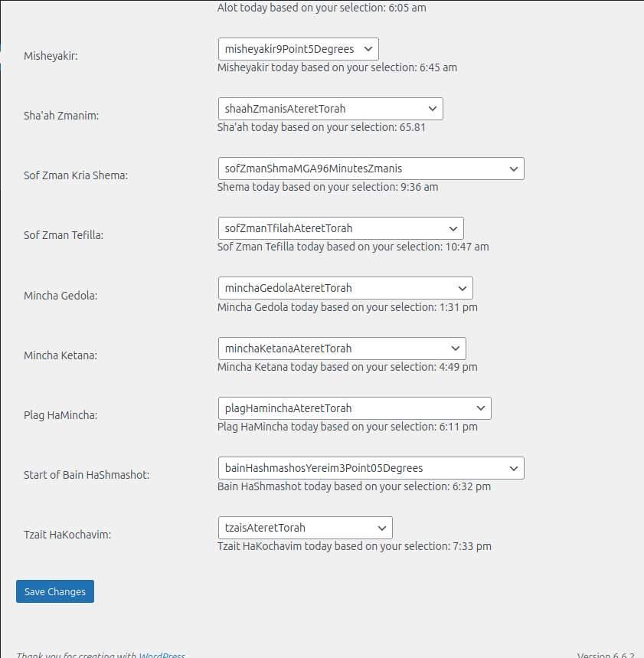Select the "Tzait HaKochavim:" field label
644x658 pixels.
coord(67,535)
